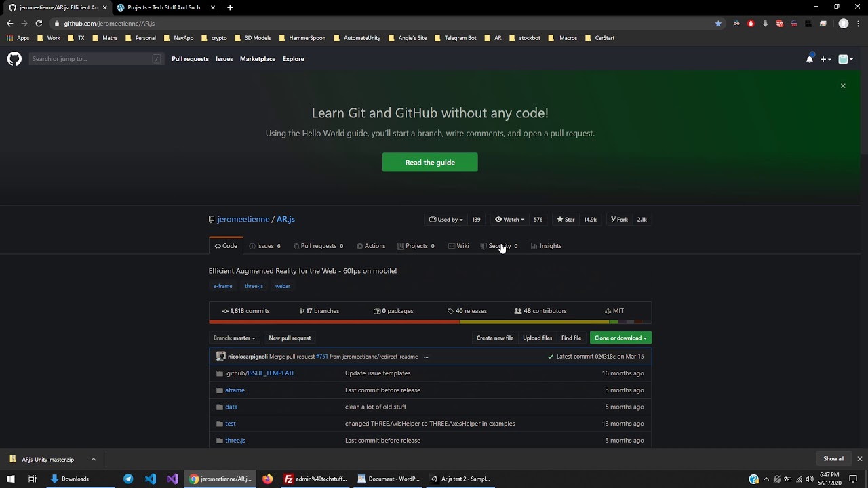Open the aframe folder
Screen dimensions: 868x488
point(235,390)
